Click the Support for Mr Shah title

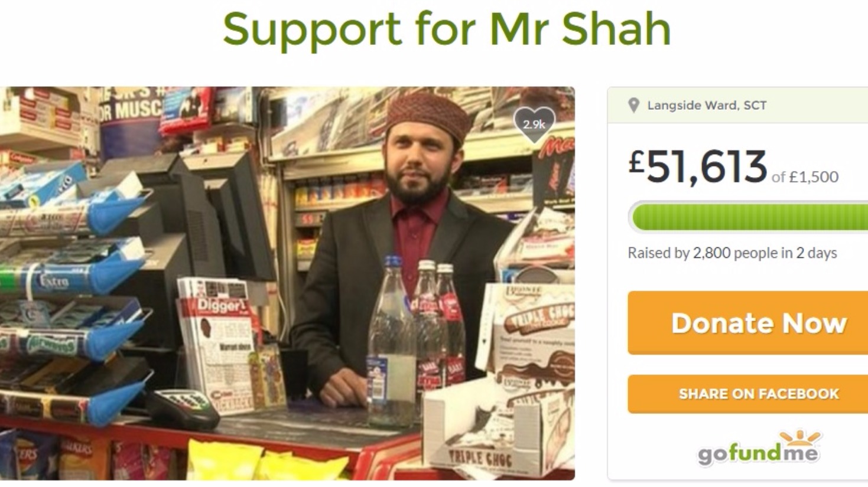click(447, 28)
